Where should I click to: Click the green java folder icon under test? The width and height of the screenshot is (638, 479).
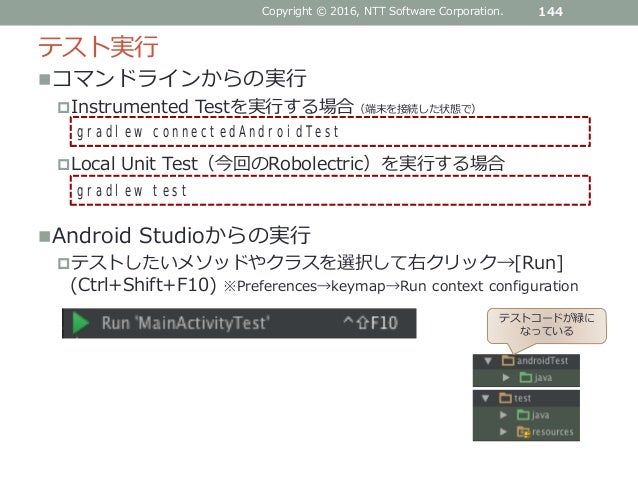coord(523,415)
